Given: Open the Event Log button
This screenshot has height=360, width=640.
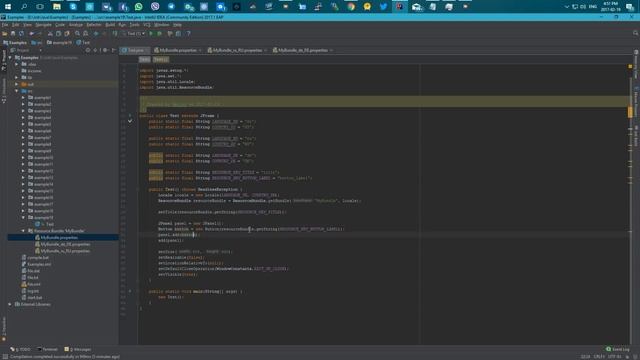Looking at the screenshot, I should (617, 349).
